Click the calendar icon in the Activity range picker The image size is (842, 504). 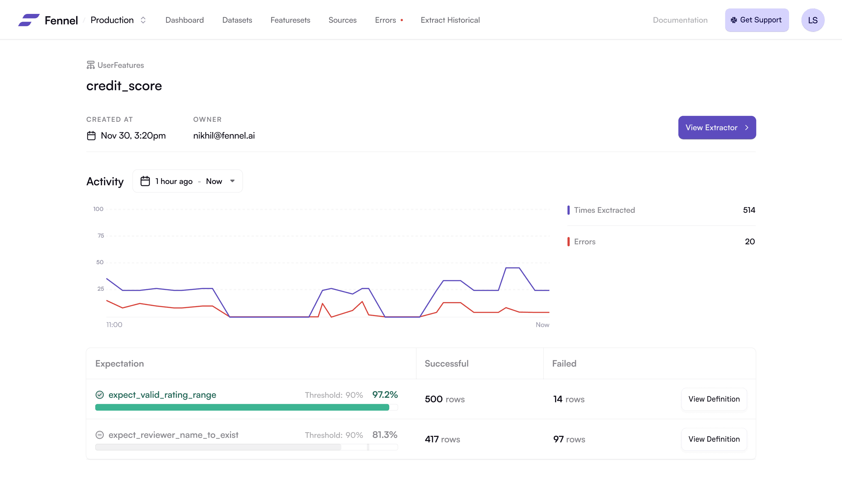tap(146, 181)
